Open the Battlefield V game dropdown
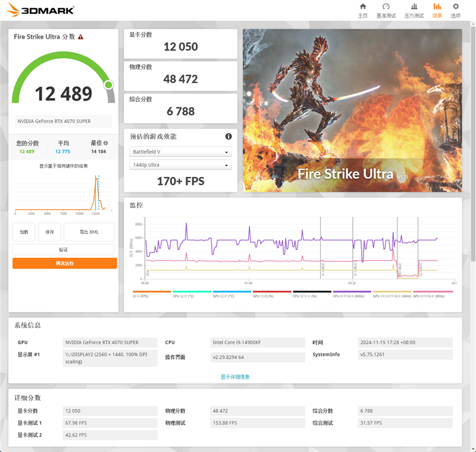 [180, 152]
